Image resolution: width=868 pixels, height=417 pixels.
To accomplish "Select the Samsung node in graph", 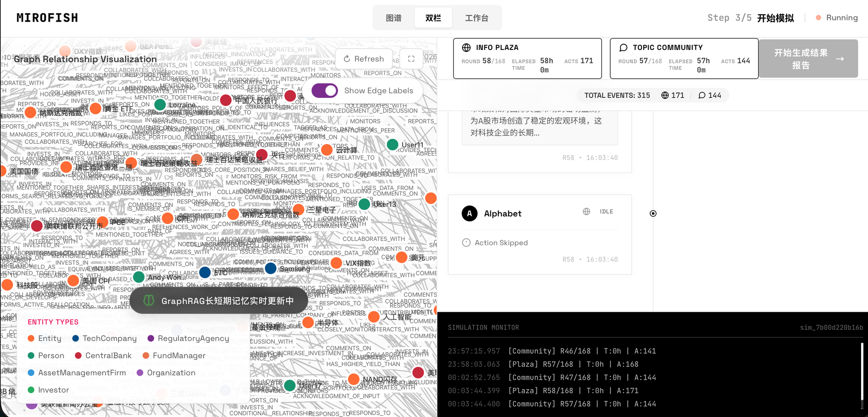I will (271, 268).
